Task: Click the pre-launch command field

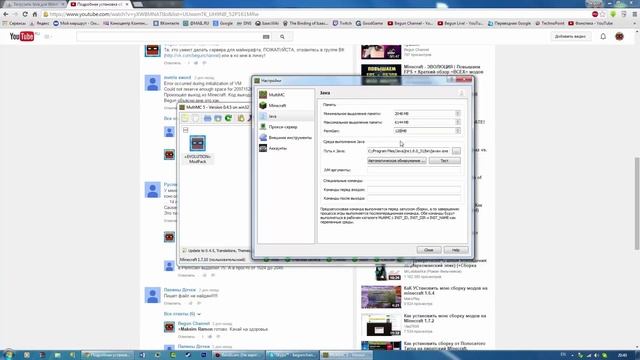Action: tap(414, 189)
